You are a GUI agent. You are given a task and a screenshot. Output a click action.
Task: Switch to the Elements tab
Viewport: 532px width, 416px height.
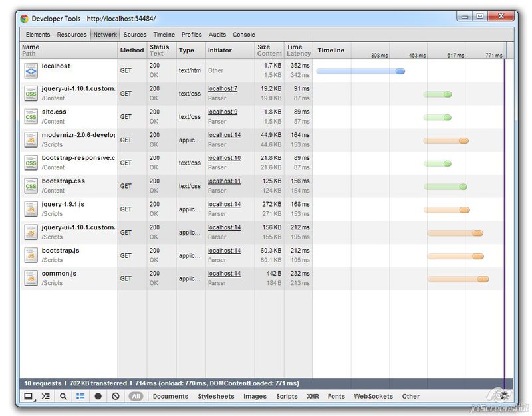tap(38, 35)
